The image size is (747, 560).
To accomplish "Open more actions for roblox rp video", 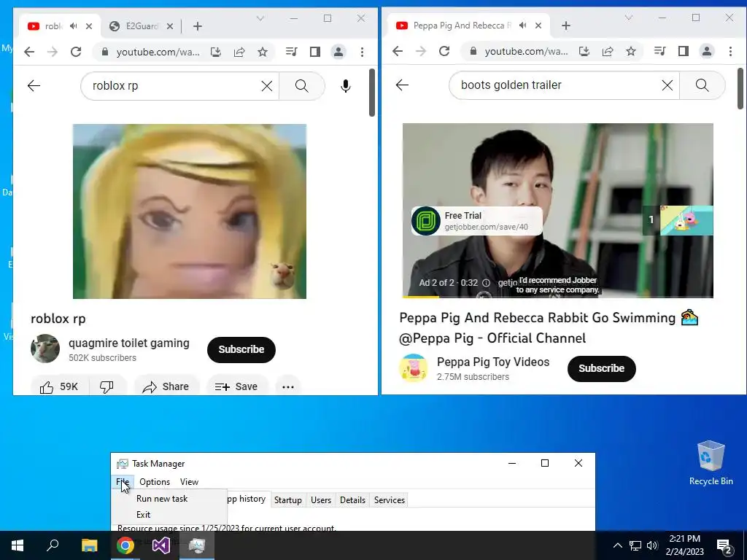I will [288, 386].
